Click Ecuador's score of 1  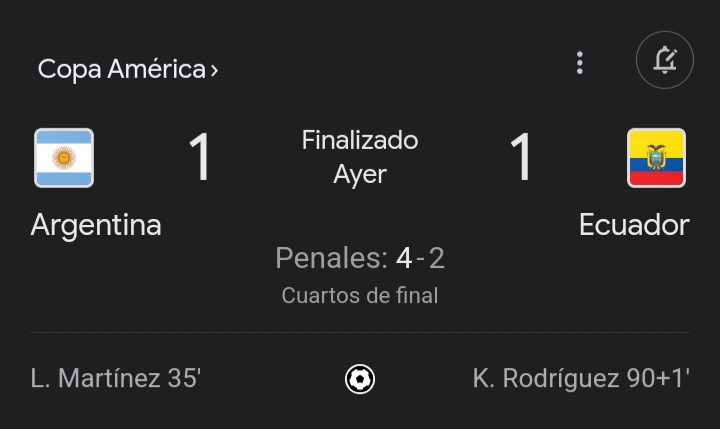coord(521,158)
